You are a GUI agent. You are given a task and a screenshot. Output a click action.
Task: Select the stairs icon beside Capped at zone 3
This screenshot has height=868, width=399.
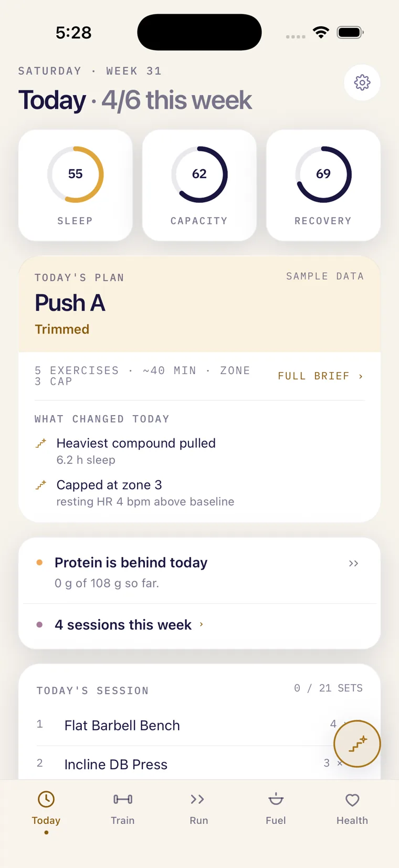coord(41,485)
